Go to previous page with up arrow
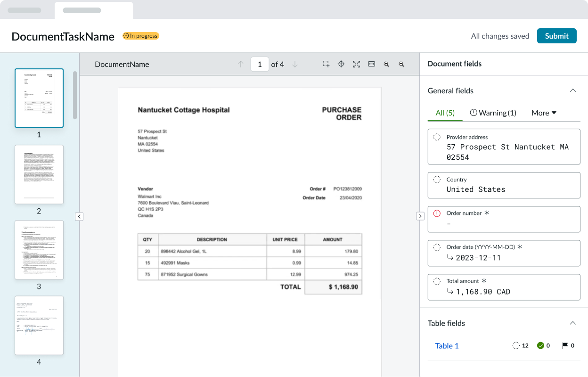 click(241, 64)
